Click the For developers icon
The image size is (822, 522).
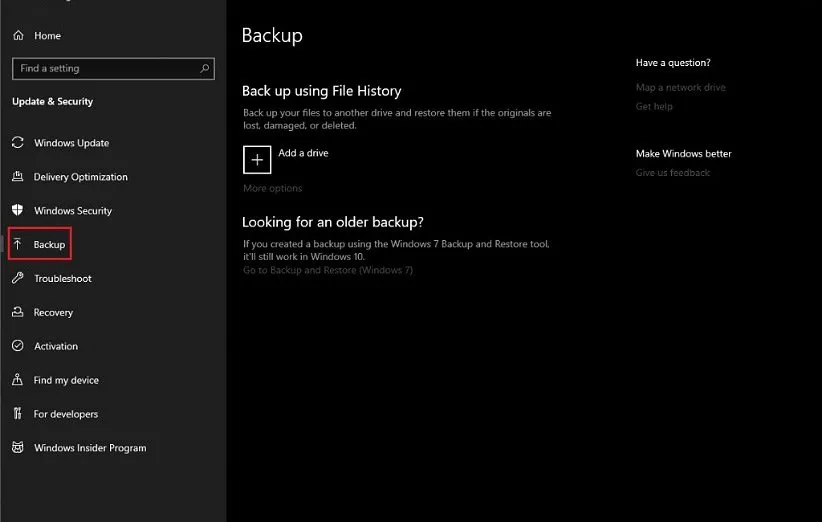(18, 414)
